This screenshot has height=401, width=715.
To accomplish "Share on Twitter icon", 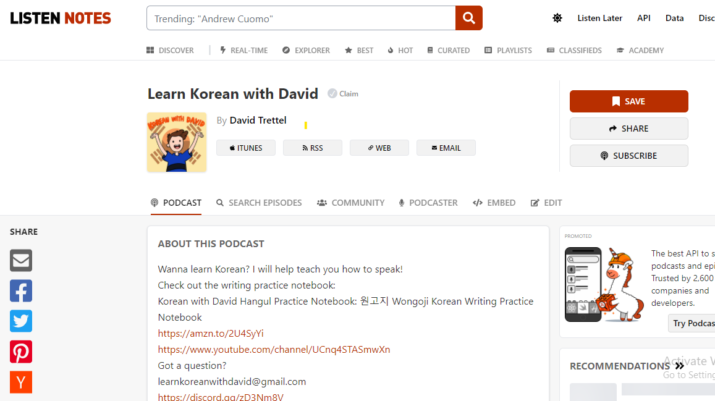I will (21, 321).
